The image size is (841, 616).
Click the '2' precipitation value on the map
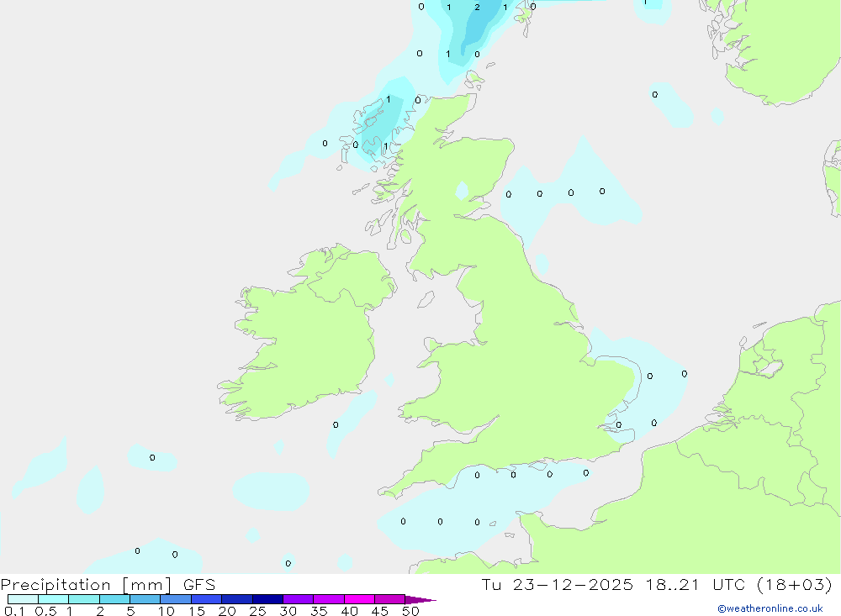click(478, 8)
